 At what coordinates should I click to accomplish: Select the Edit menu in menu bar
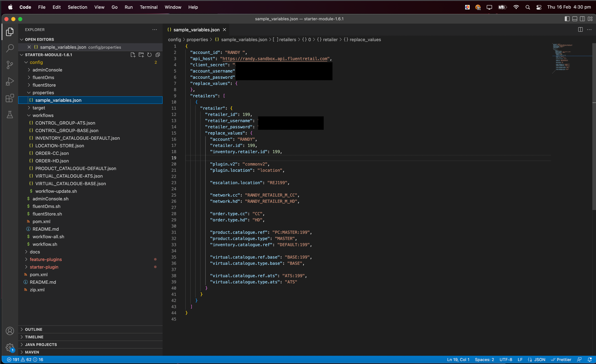point(56,7)
